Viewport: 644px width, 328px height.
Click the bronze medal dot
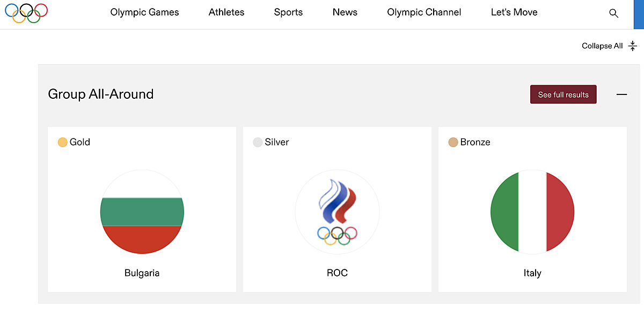tap(453, 142)
